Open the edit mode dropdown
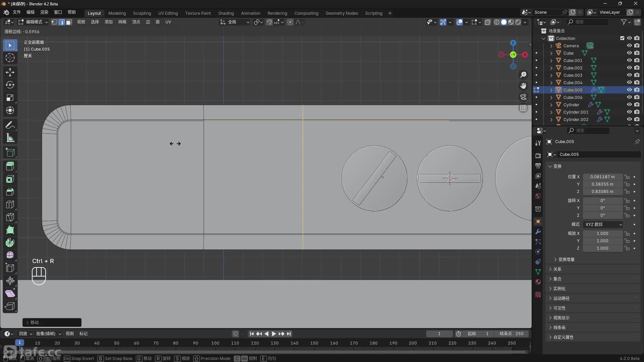This screenshot has width=644, height=362. tap(33, 22)
